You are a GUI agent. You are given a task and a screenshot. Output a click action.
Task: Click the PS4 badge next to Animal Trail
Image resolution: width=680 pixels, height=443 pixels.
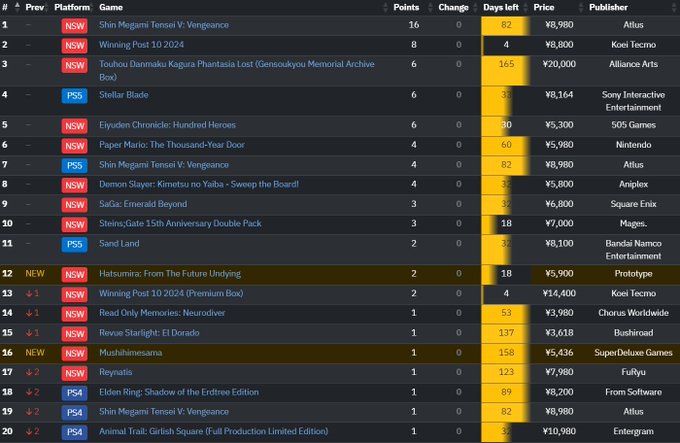pyautogui.click(x=75, y=432)
